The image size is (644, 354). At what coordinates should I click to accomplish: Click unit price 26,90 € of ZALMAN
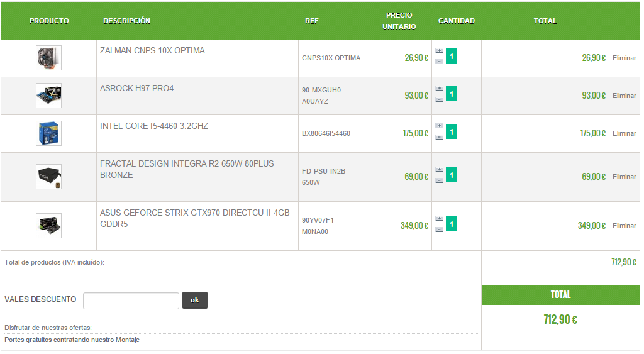click(x=416, y=58)
